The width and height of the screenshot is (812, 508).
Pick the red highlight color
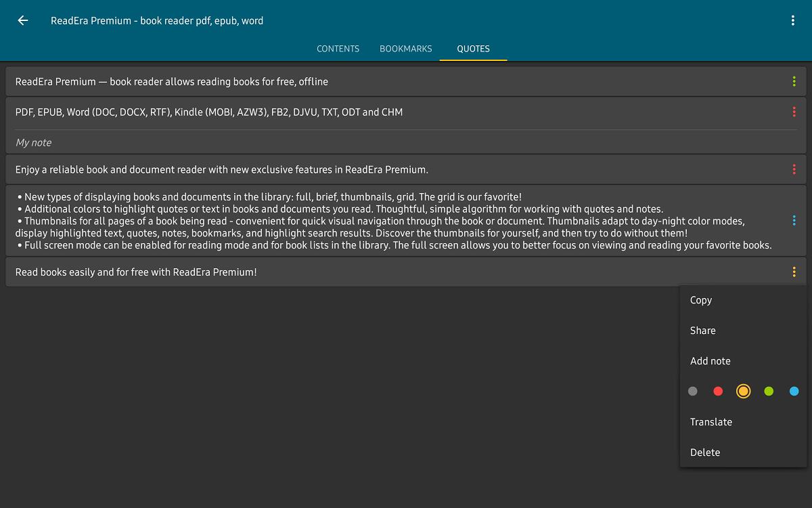click(718, 391)
